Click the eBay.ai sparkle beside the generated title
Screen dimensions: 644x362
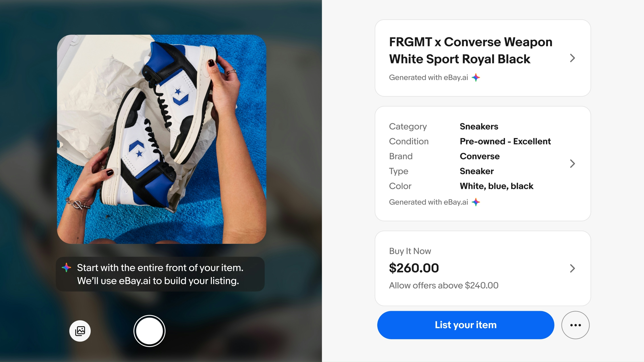click(x=476, y=77)
